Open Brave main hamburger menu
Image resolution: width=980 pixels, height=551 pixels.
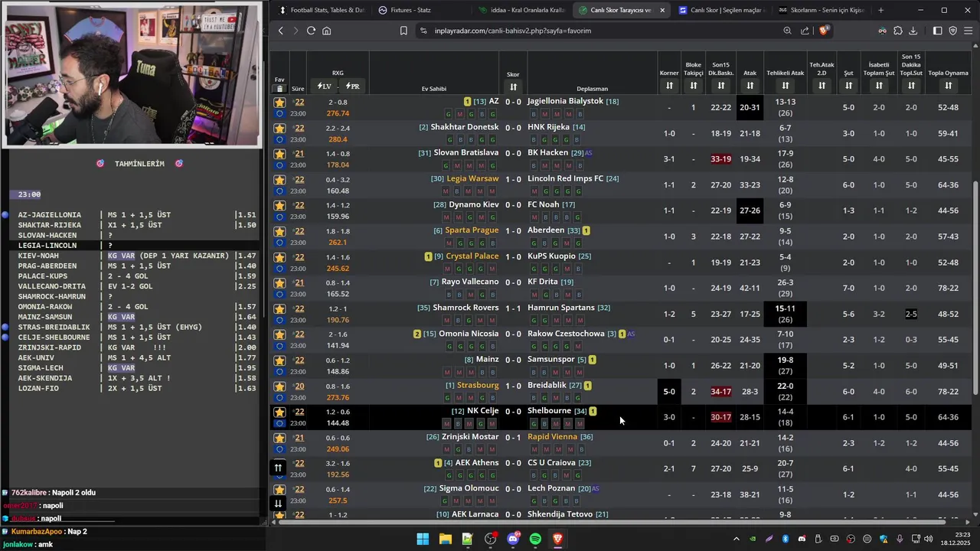pyautogui.click(x=969, y=31)
